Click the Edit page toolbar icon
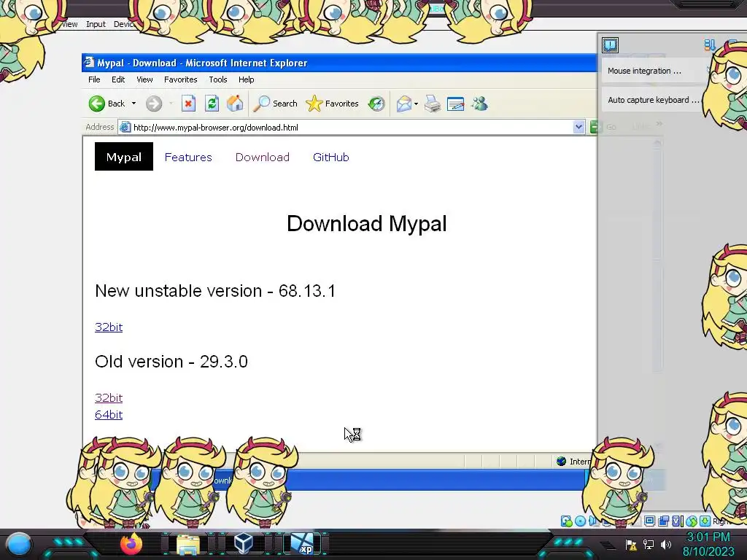Viewport: 747px width, 560px height. [455, 104]
